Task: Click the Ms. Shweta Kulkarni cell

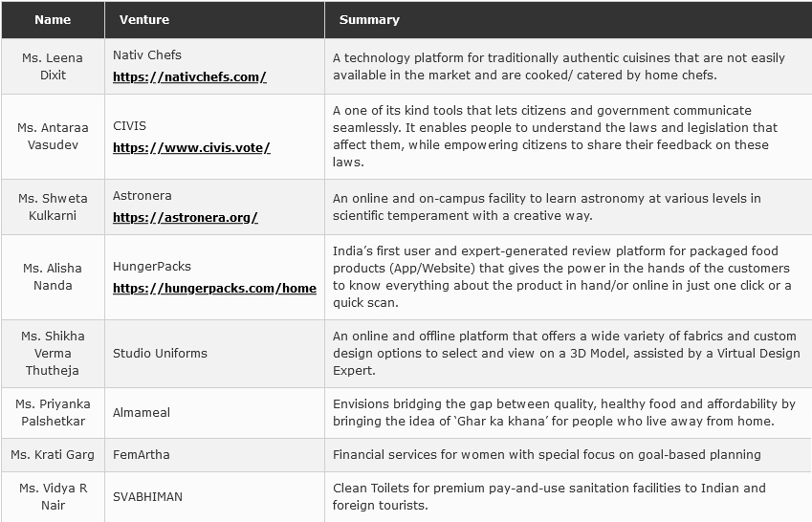Action: [53, 207]
